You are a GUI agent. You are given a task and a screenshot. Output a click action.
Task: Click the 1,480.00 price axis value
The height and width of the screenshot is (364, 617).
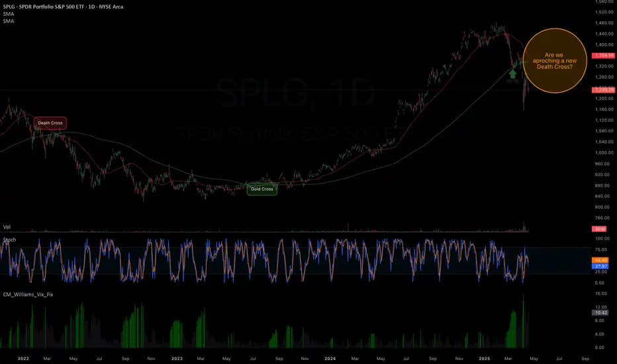pos(604,23)
